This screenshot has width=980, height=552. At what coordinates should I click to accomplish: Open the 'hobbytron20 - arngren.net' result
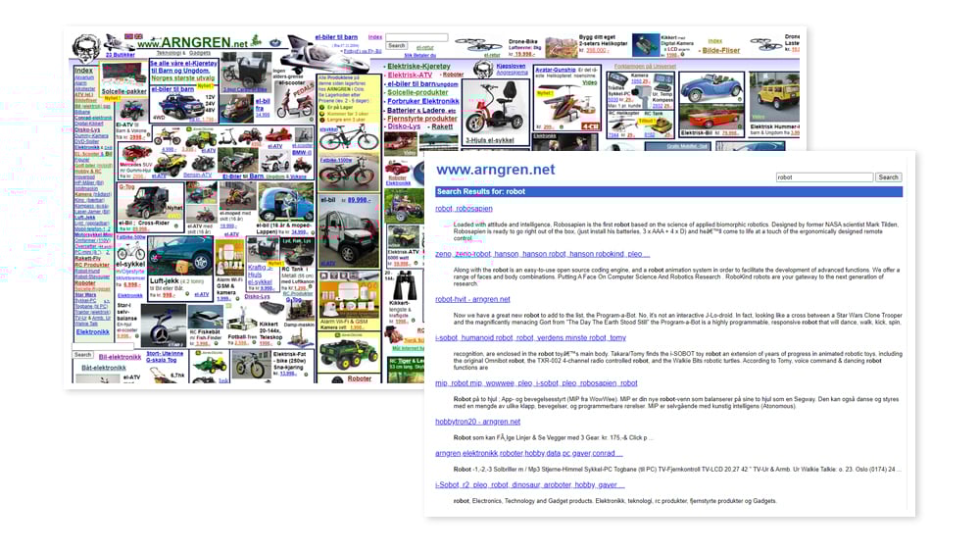click(477, 422)
